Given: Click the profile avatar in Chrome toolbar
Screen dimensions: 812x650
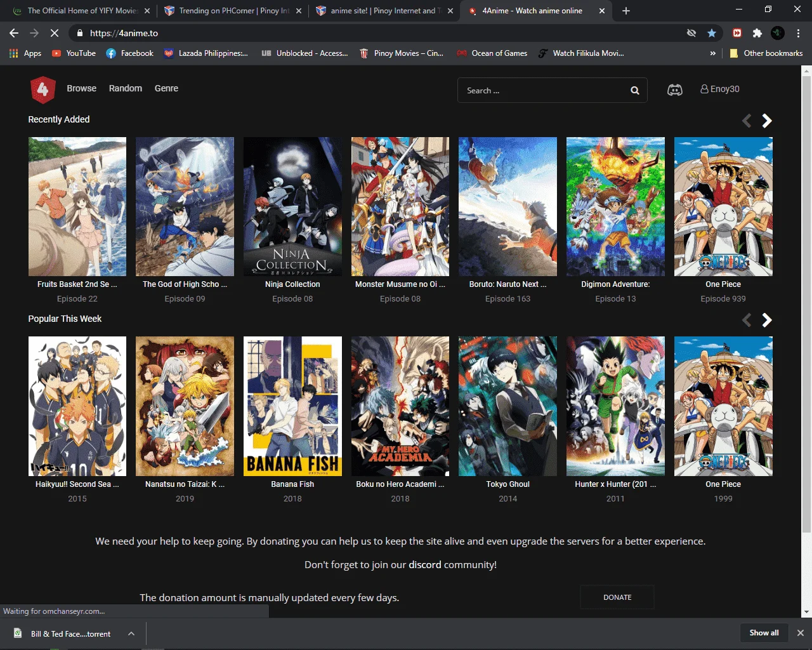Looking at the screenshot, I should 778,33.
